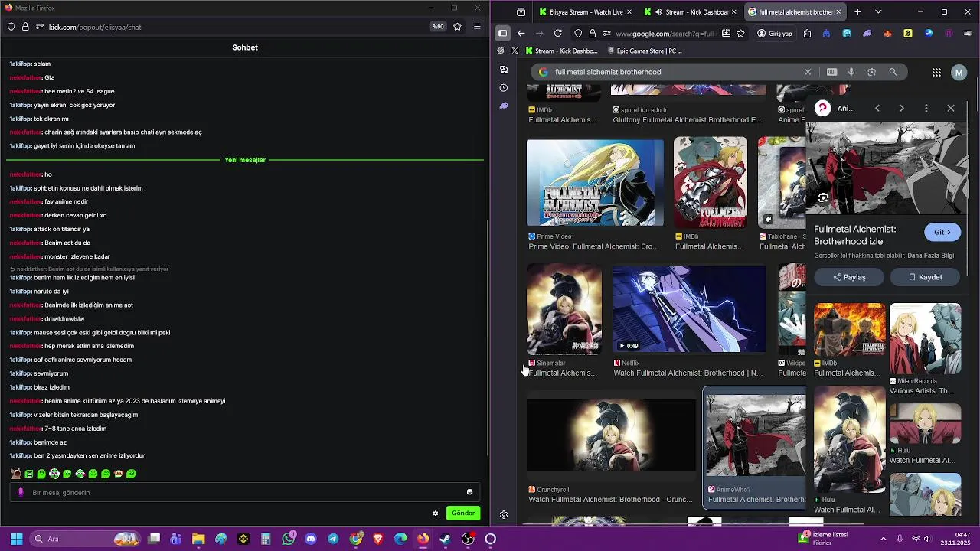Open OBS Studio from the taskbar
This screenshot has height=551, width=980.
point(468,539)
